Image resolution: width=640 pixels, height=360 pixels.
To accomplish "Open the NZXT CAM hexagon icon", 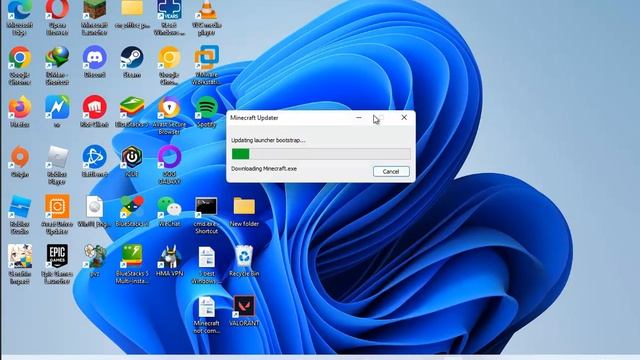I will click(x=132, y=162).
